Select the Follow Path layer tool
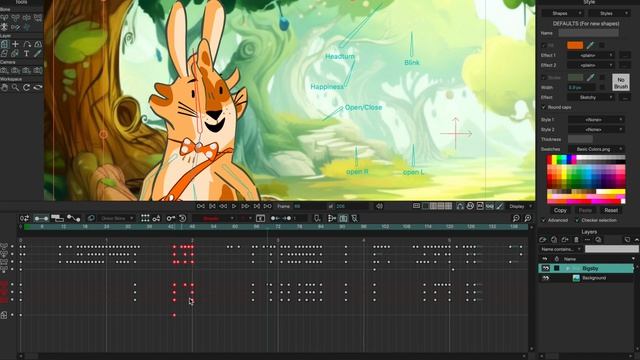This screenshot has width=640, height=360. pos(27,44)
